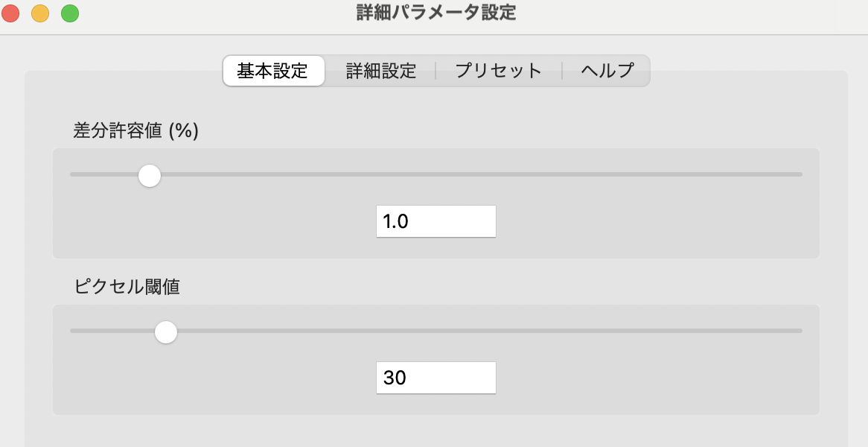
Task: Click the far left end of ピクセル閾値 slider
Action: click(73, 331)
